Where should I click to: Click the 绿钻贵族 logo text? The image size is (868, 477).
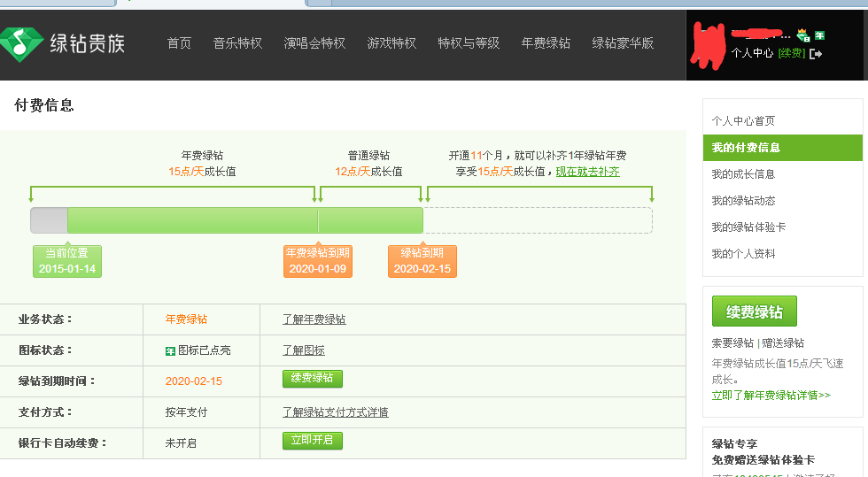click(88, 43)
